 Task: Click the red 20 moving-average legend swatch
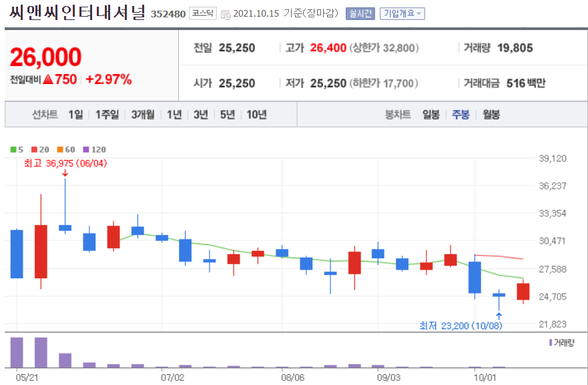pos(34,149)
